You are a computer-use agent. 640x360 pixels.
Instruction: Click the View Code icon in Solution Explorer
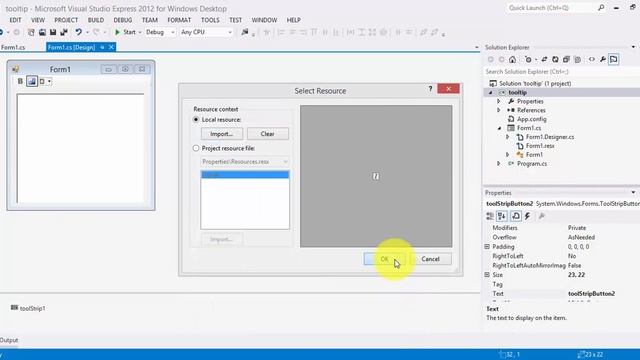tap(591, 60)
